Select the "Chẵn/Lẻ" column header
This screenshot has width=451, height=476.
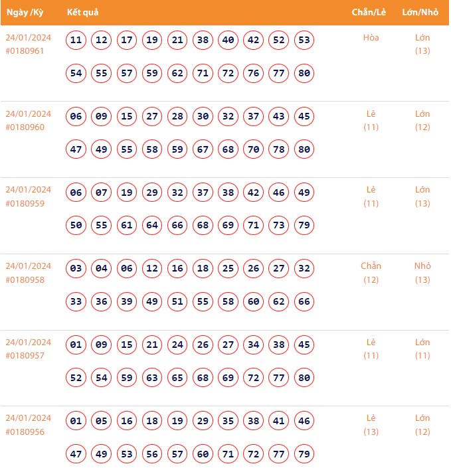370,13
